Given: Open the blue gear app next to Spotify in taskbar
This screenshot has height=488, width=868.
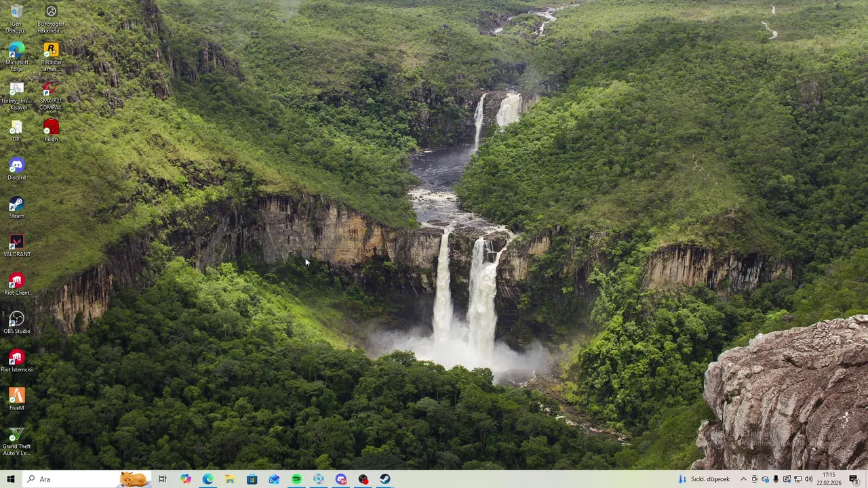Looking at the screenshot, I should pos(319,479).
